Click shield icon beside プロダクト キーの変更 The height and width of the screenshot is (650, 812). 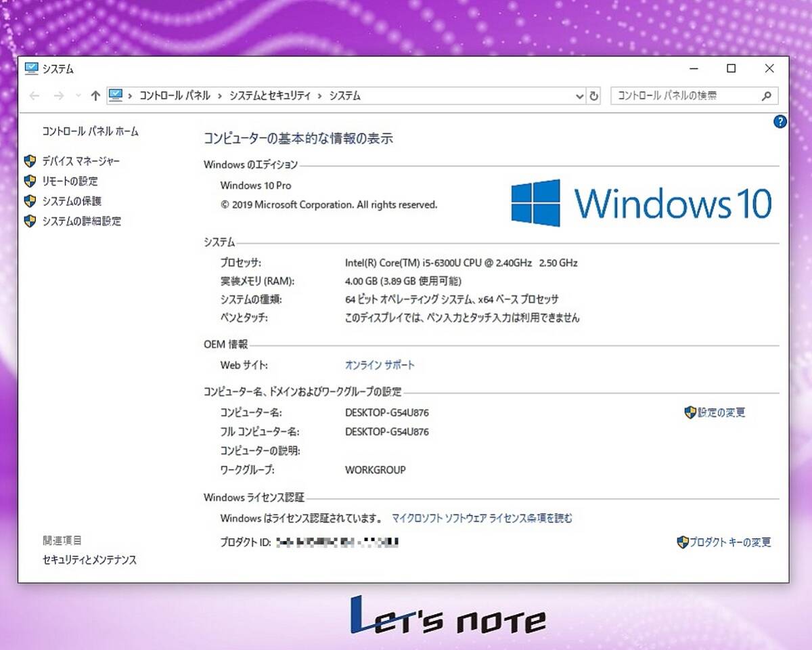[683, 542]
